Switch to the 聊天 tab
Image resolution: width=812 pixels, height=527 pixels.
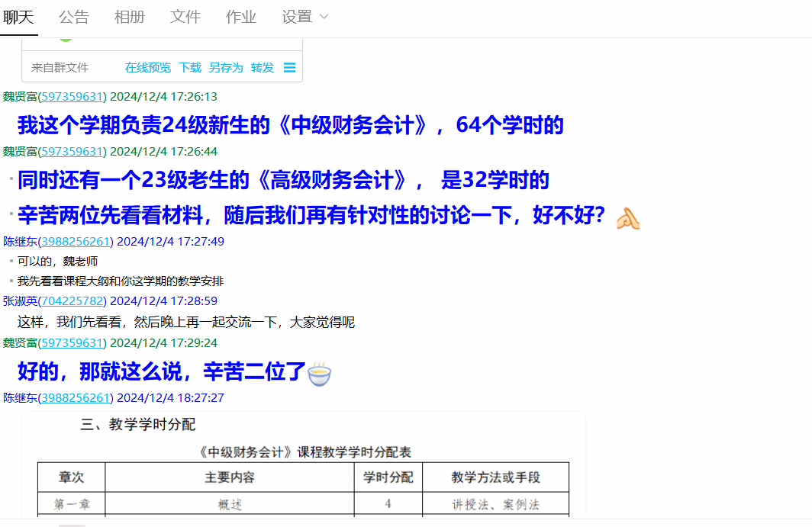pyautogui.click(x=18, y=17)
